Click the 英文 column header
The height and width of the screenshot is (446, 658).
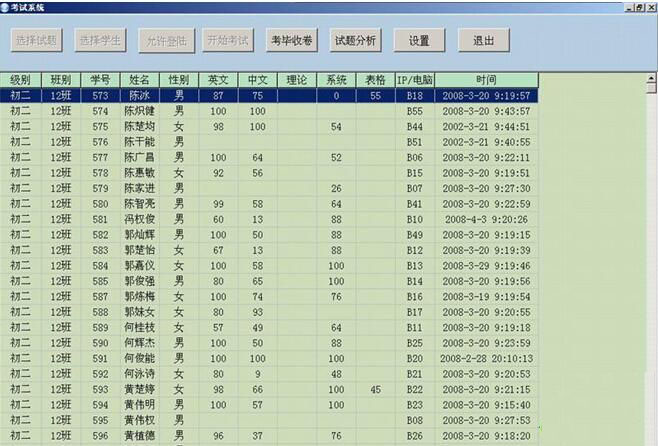(218, 79)
